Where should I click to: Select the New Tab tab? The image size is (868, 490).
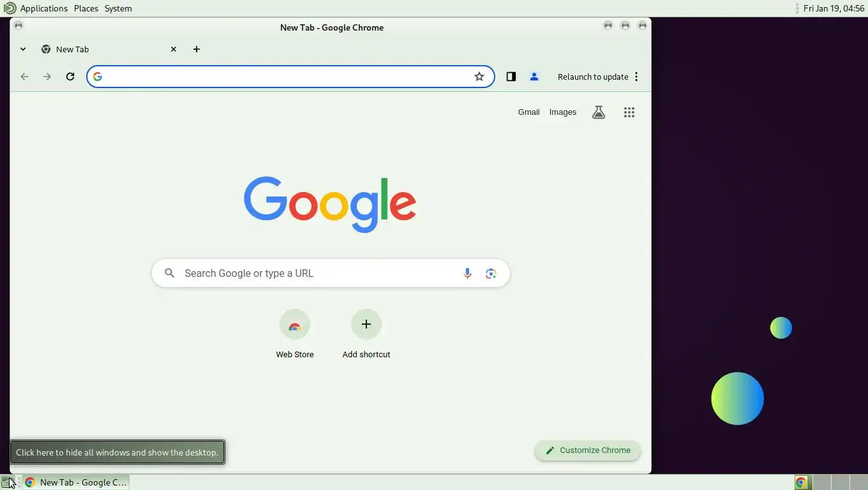pos(108,49)
